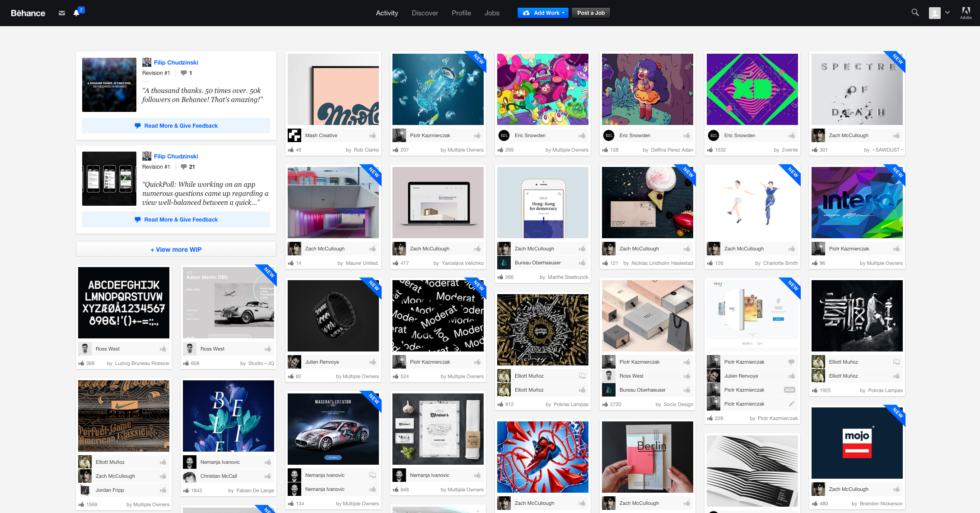Click the comment count icon showing 21
The width and height of the screenshot is (980, 513).
coord(184,167)
